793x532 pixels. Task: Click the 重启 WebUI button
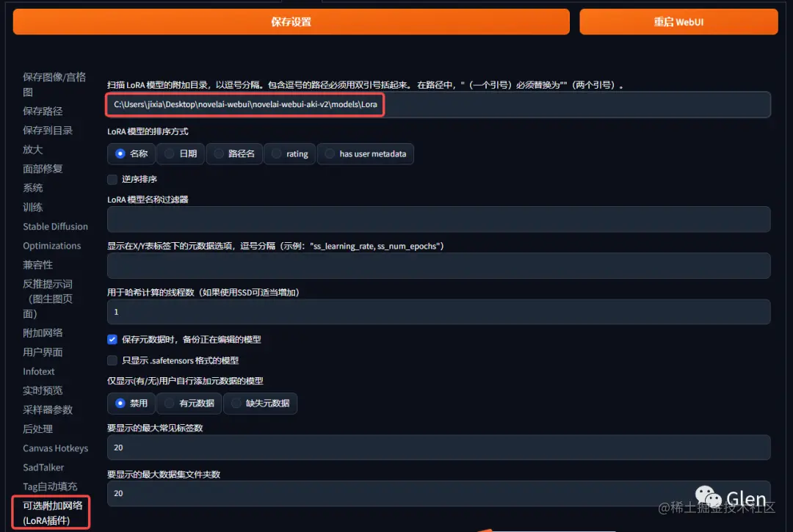(678, 22)
